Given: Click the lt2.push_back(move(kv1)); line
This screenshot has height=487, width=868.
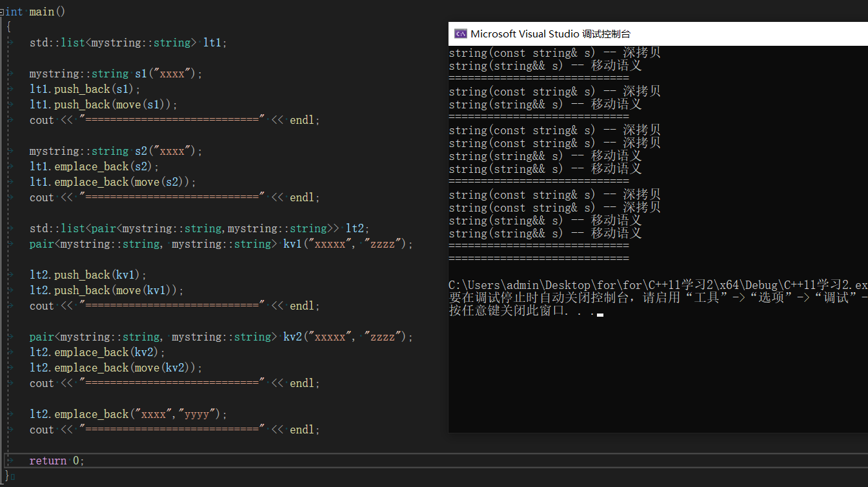Looking at the screenshot, I should click(106, 290).
